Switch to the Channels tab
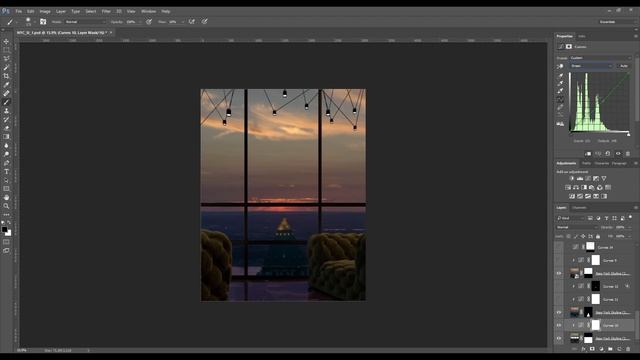640x360 pixels. (x=579, y=208)
